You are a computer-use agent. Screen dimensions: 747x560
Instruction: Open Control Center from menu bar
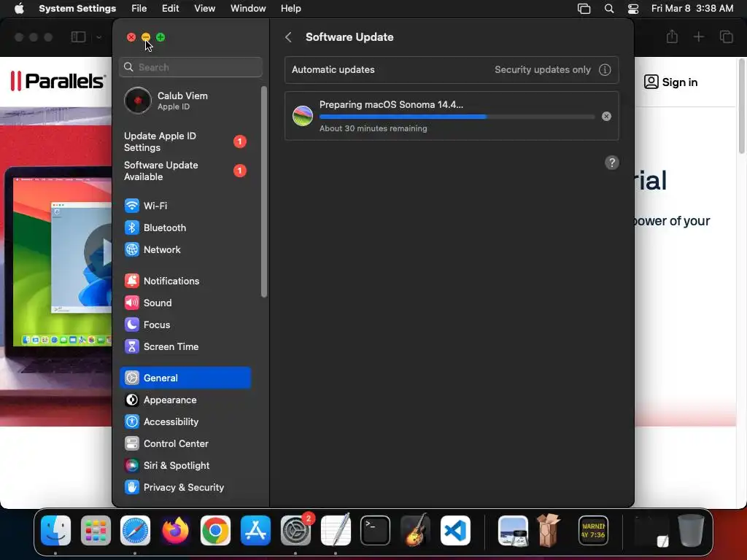coord(633,9)
